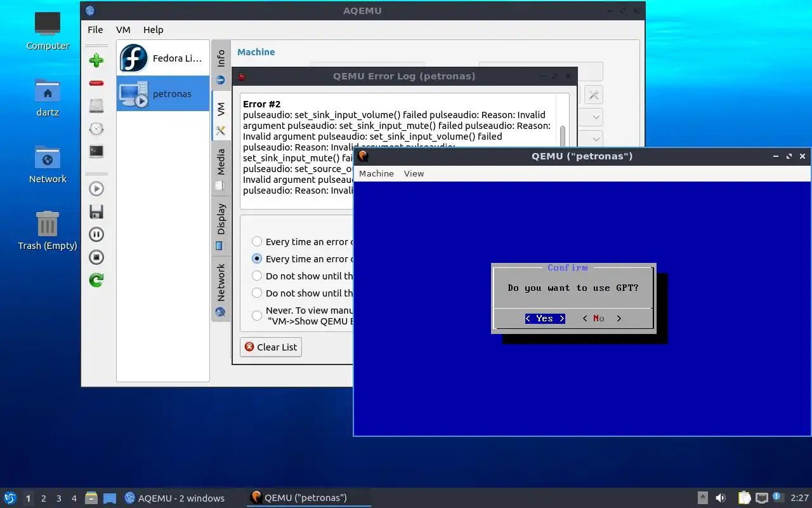The image size is (812, 508).
Task: Open the hard disk manager icon in AQEMU toolbar
Action: pyautogui.click(x=96, y=106)
